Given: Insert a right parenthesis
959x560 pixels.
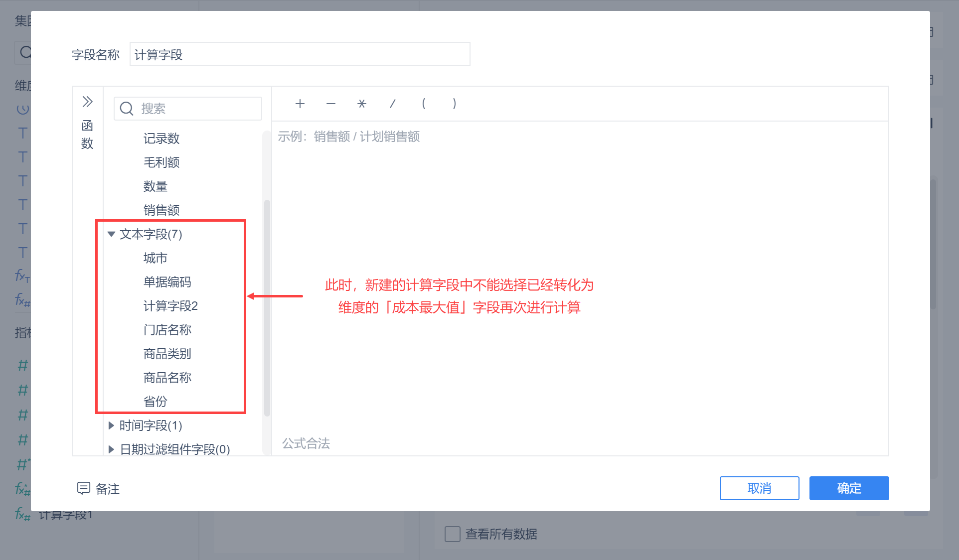Looking at the screenshot, I should point(454,104).
